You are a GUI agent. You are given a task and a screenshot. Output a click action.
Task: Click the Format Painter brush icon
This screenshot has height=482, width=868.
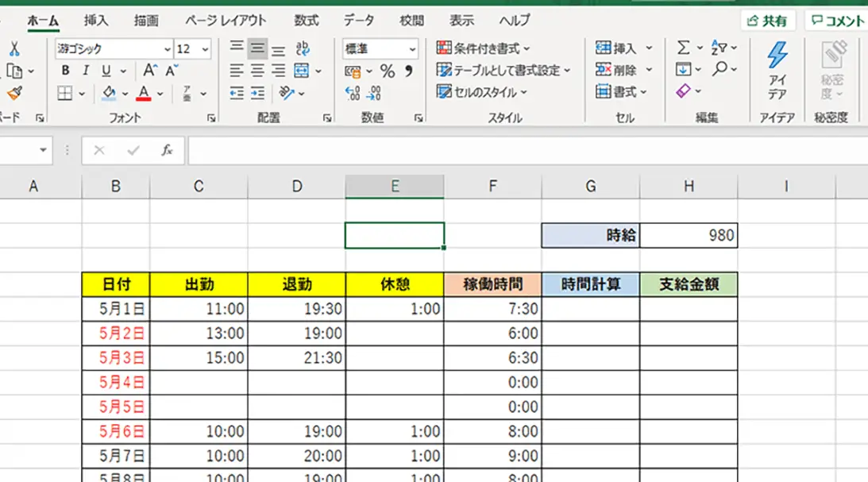pos(14,94)
